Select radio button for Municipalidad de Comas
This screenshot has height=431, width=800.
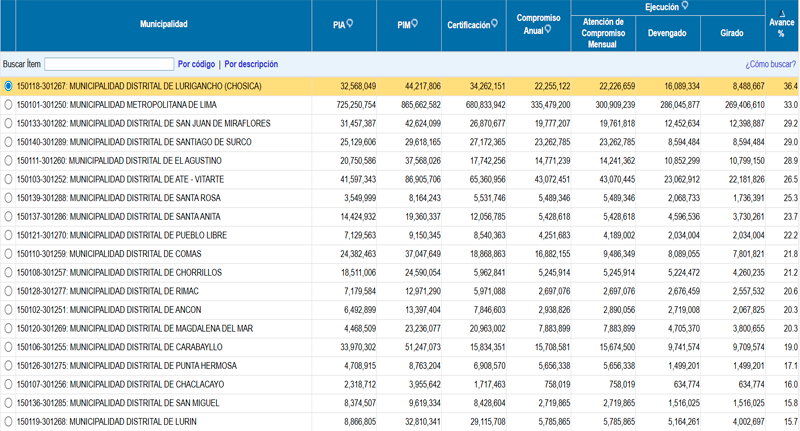point(9,253)
